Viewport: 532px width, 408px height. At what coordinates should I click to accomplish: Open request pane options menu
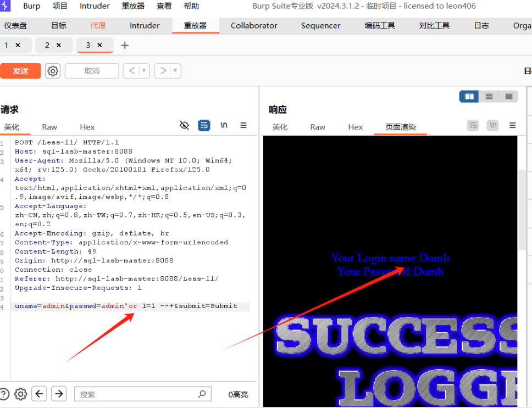point(243,125)
